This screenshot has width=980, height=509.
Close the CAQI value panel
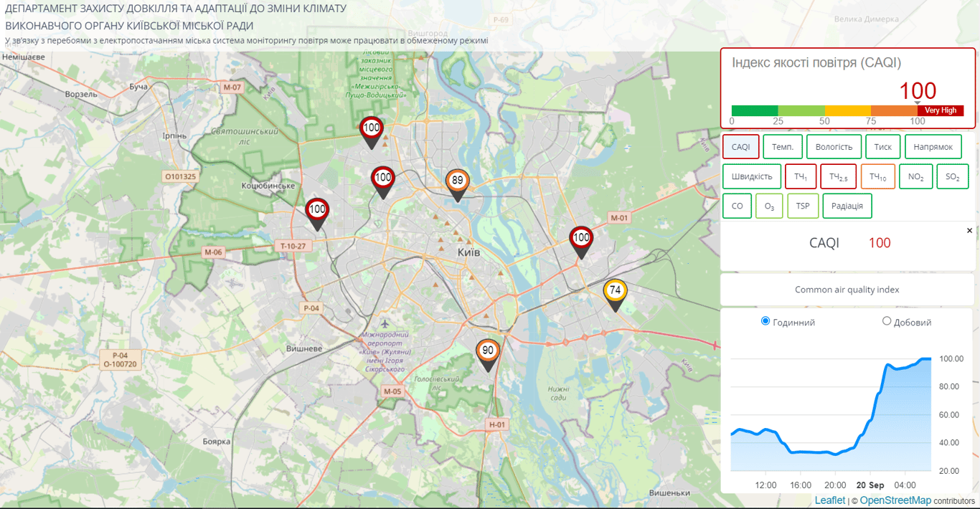pos(969,231)
